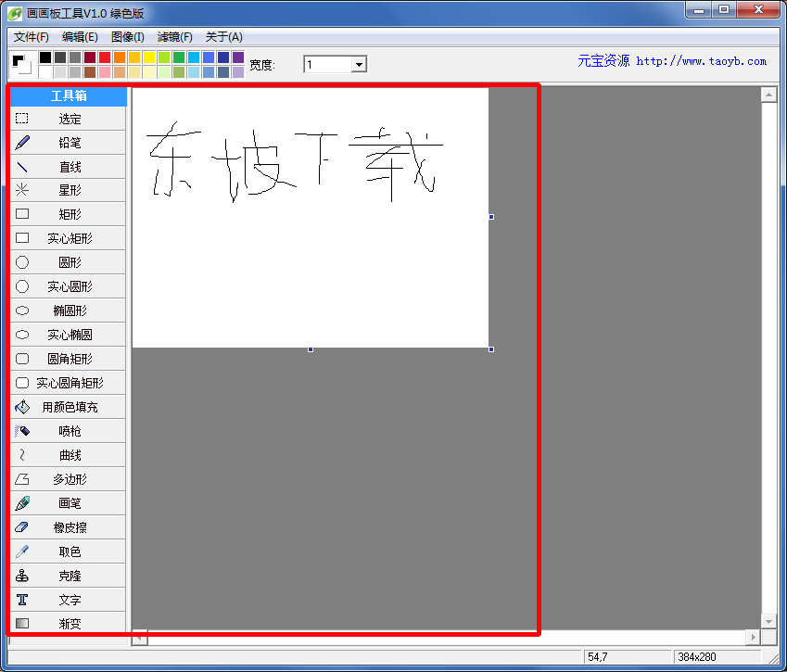Open the 图像(I) menu
The width and height of the screenshot is (787, 672).
tap(128, 37)
